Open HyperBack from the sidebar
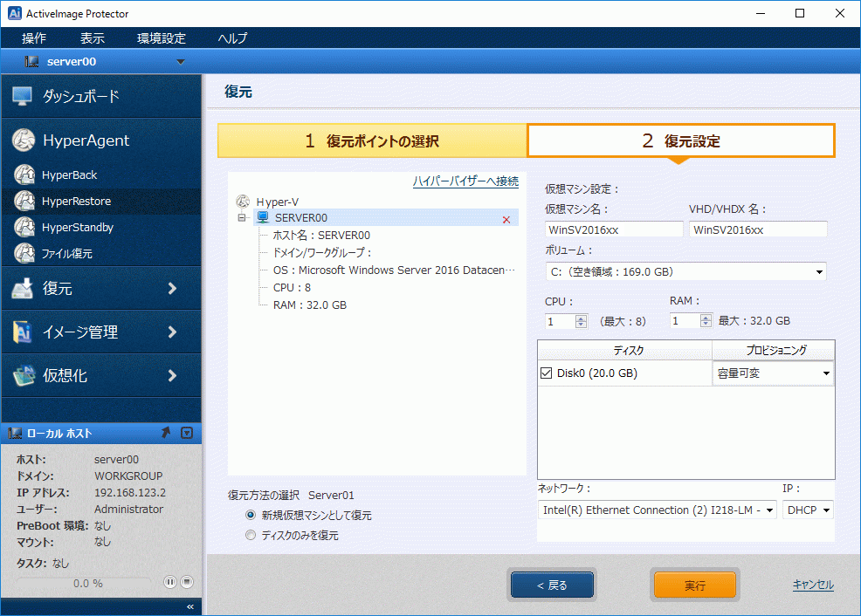This screenshot has height=616, width=861. point(69,175)
